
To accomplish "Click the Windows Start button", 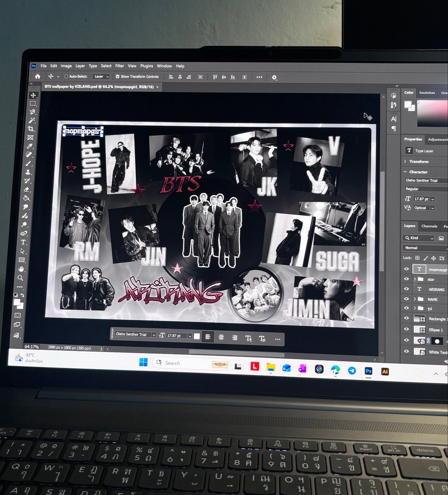I will coord(143,362).
